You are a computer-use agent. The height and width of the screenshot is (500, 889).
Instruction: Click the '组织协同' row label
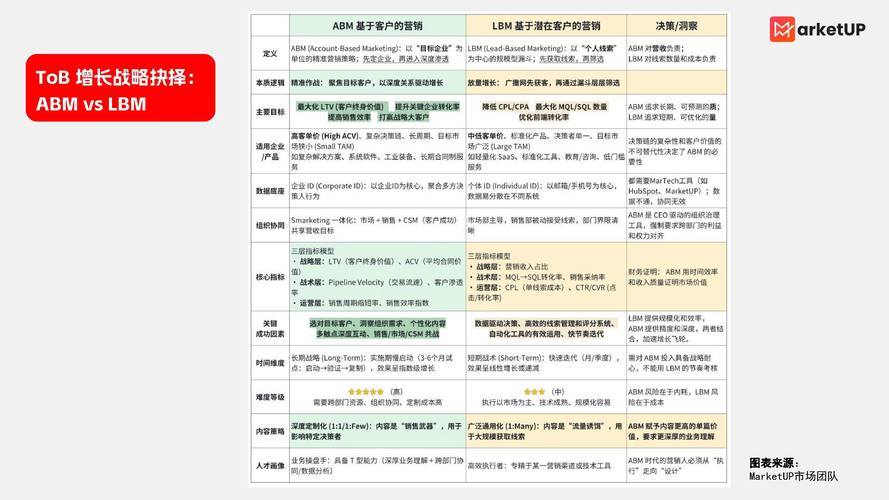coord(270,225)
